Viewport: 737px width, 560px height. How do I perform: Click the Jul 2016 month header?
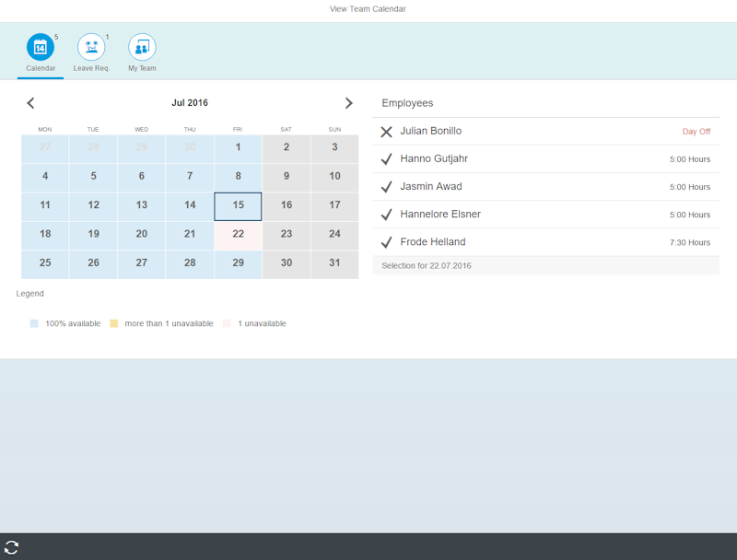tap(190, 103)
